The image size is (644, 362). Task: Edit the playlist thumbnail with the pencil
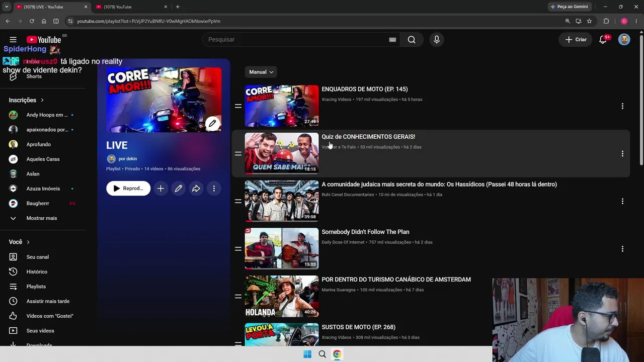coord(212,124)
